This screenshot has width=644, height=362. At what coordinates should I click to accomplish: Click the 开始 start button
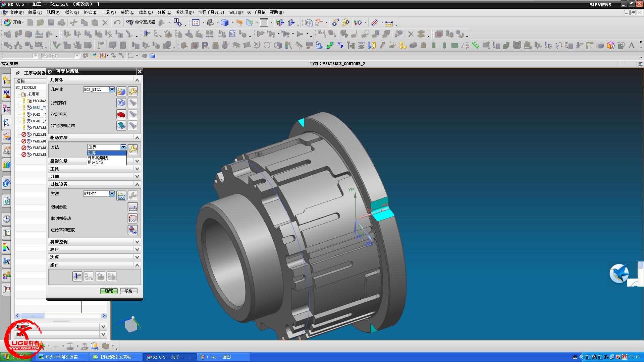(13, 22)
